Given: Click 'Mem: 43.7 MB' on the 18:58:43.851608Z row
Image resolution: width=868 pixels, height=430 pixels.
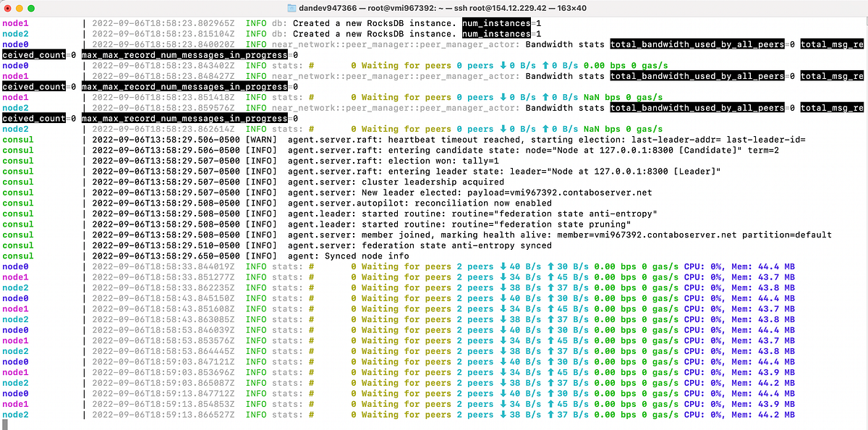Looking at the screenshot, I should point(763,308).
